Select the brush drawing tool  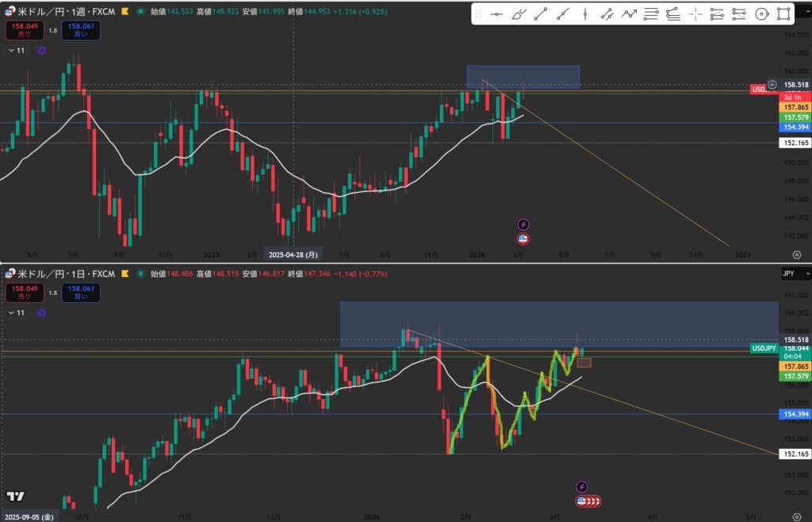[x=519, y=14]
